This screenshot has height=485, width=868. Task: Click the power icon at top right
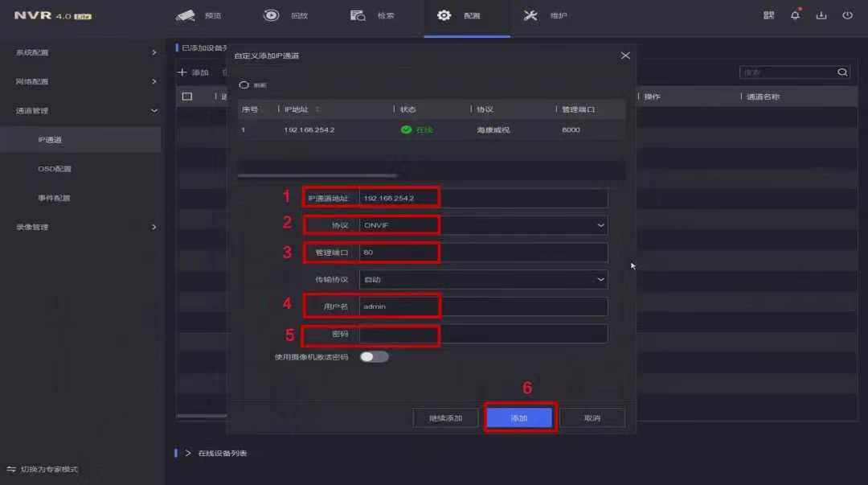click(x=847, y=15)
